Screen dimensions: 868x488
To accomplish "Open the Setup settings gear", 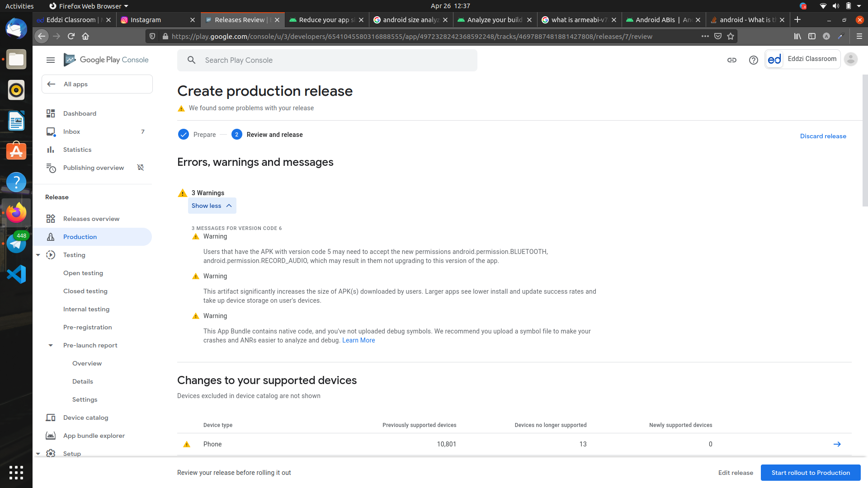I will (50, 454).
